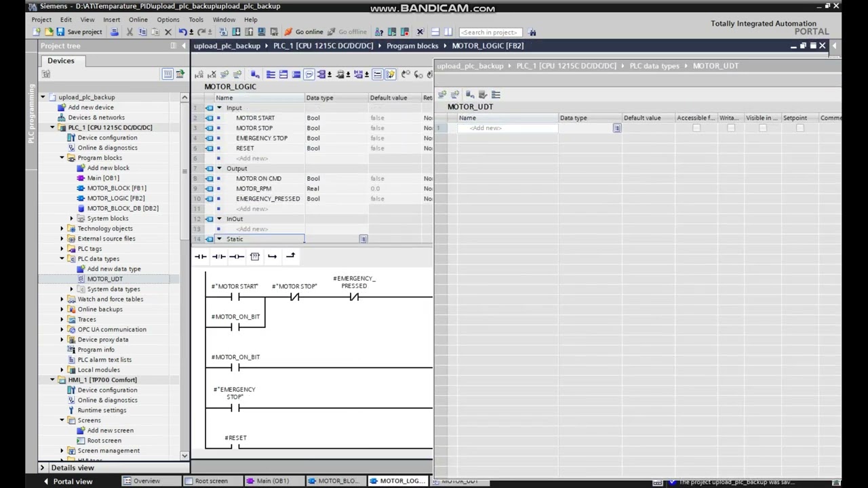Select MOTOR_BLOCK_DB [DB2] in tree
868x488 pixels.
123,208
